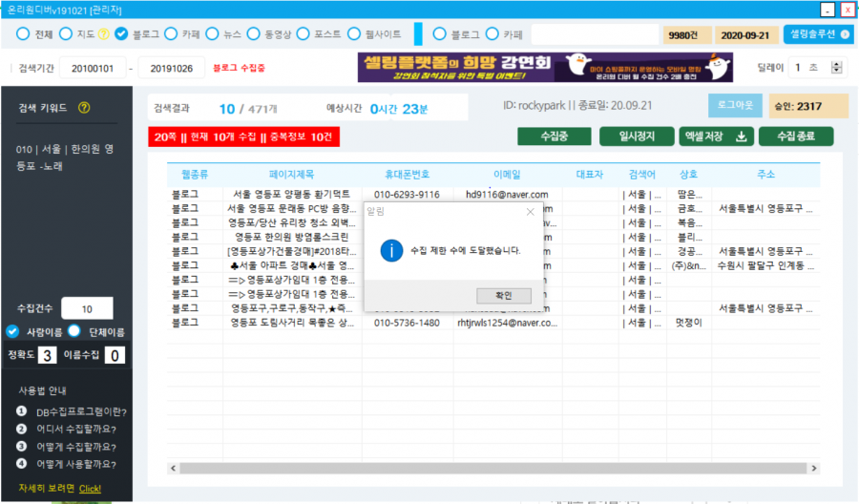Click the numbered 1 icon for DB수집프로그램이란

21,411
